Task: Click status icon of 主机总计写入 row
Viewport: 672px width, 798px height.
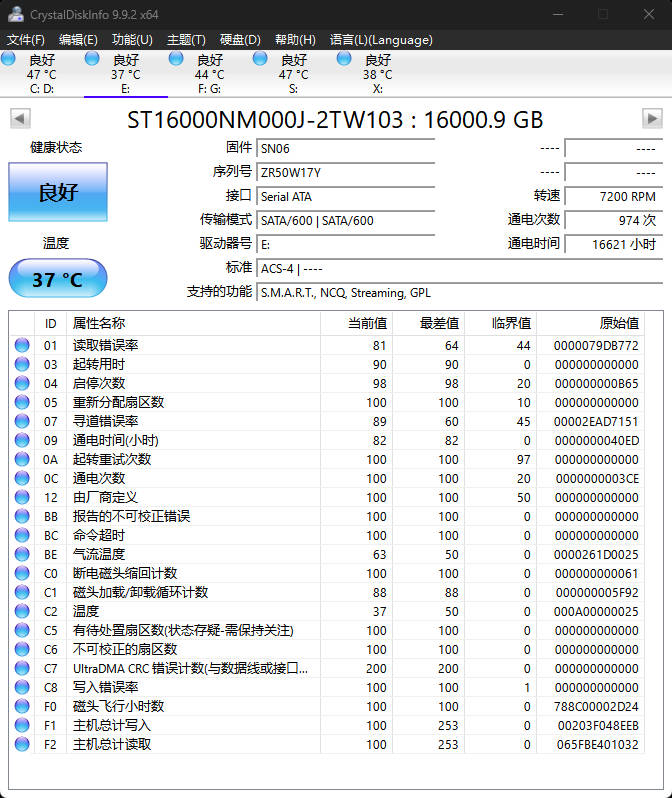Action: [22, 725]
